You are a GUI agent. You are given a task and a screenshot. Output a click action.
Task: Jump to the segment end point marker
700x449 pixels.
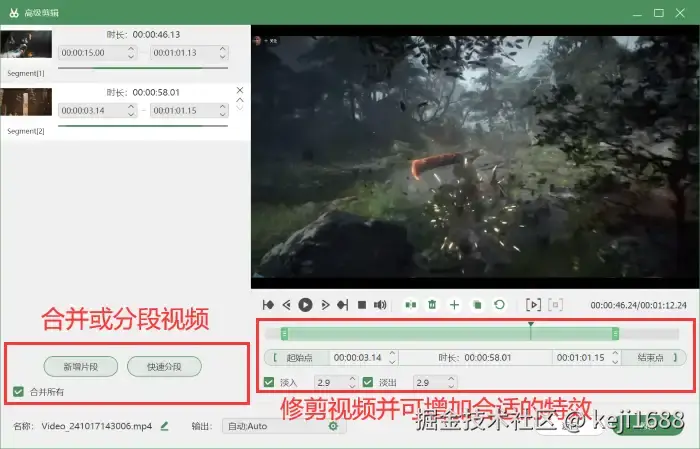pos(343,305)
